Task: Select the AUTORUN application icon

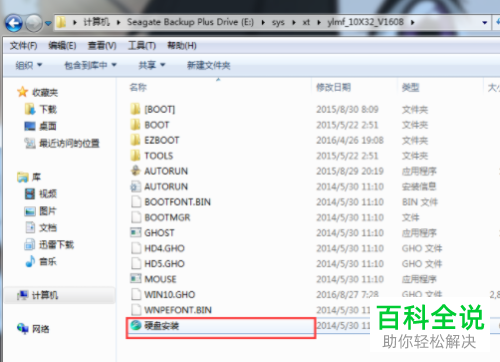Action: point(135,170)
